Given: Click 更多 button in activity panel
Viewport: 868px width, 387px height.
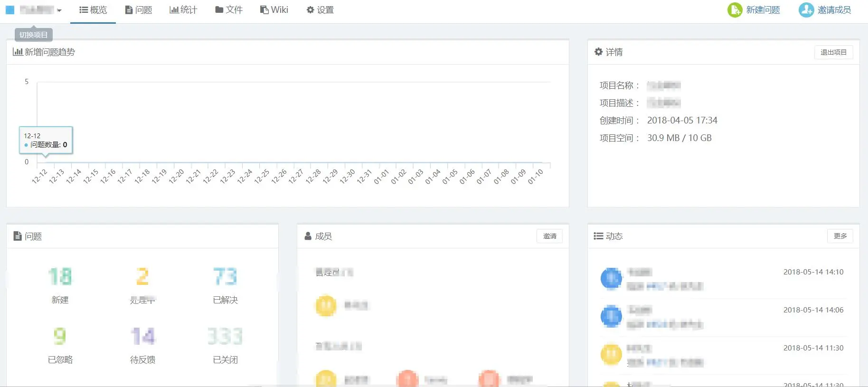Looking at the screenshot, I should pyautogui.click(x=840, y=236).
